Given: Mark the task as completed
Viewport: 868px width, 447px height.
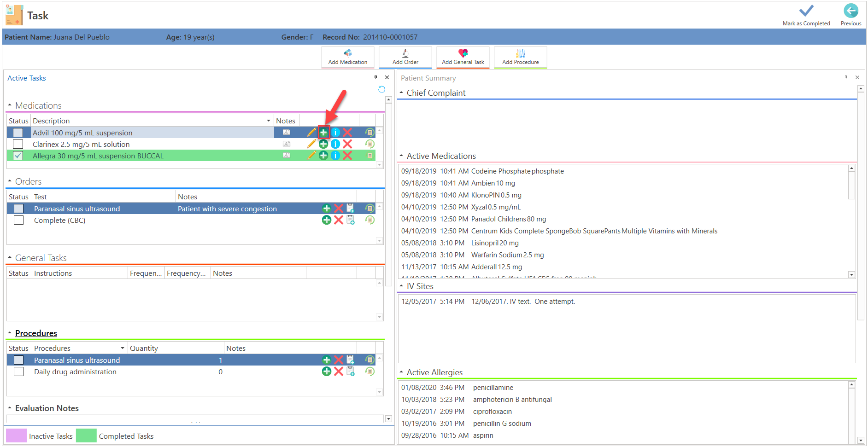Looking at the screenshot, I should (806, 15).
